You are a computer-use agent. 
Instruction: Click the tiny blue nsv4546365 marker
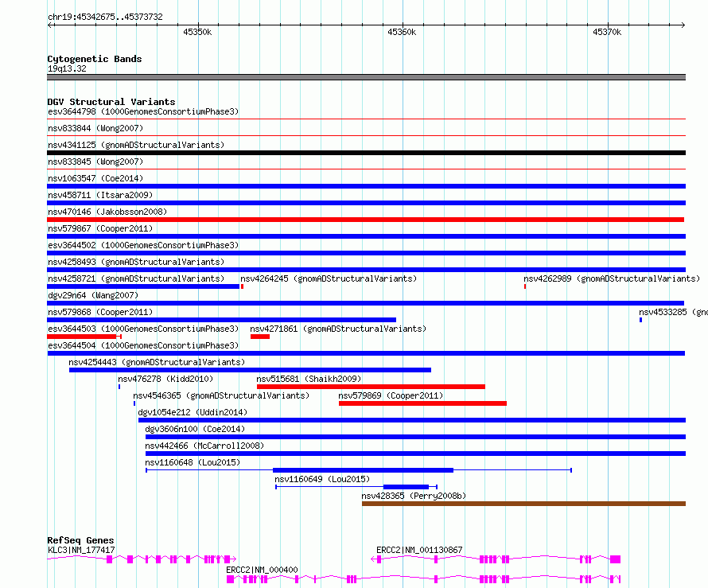point(134,403)
